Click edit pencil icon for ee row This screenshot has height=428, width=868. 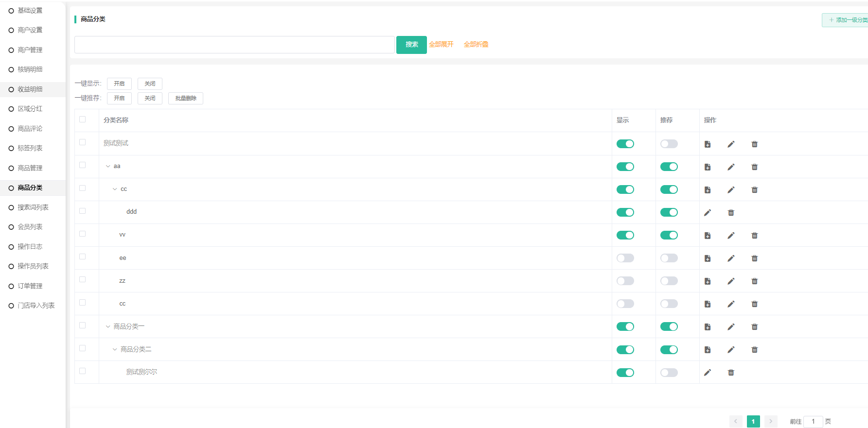pos(731,258)
